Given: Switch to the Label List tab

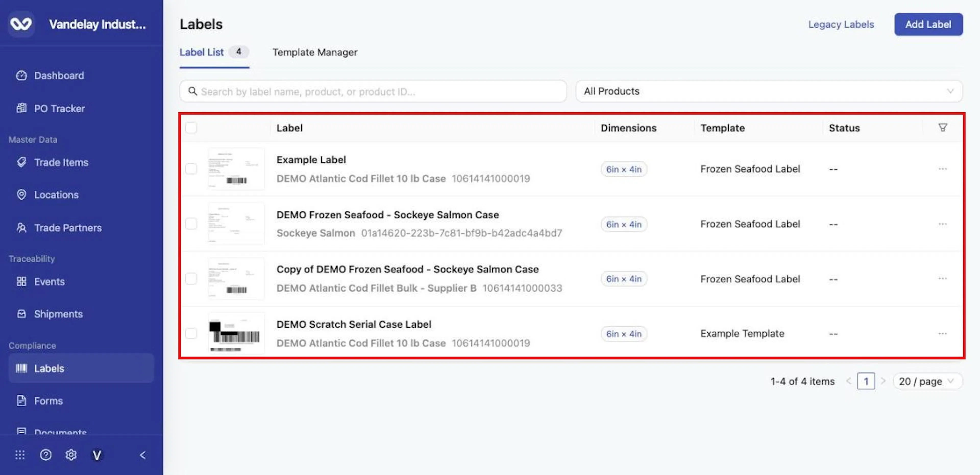Looking at the screenshot, I should tap(214, 52).
